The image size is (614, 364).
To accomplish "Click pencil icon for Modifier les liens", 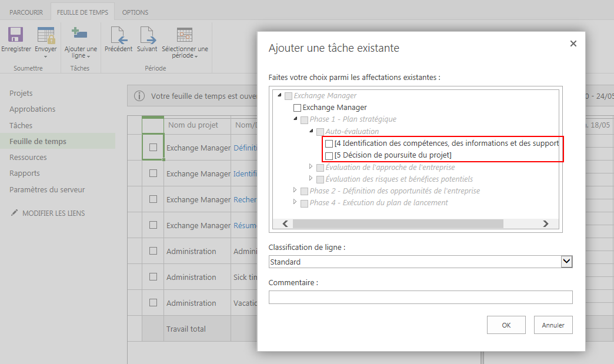I will point(15,213).
